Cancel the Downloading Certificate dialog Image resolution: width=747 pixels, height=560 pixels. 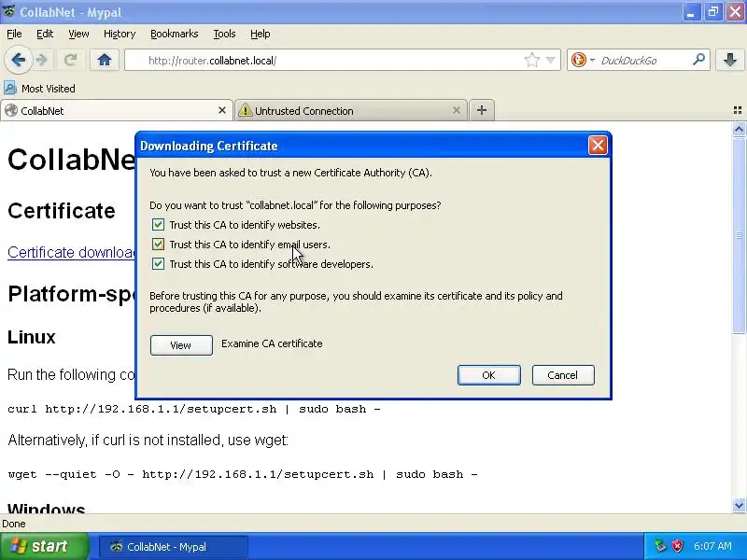[x=563, y=375]
